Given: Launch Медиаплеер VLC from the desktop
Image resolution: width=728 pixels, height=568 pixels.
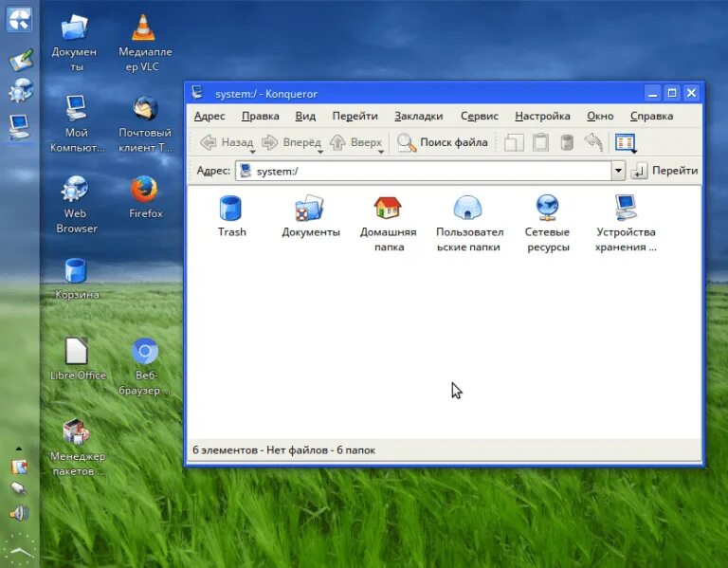Looking at the screenshot, I should 144,43.
